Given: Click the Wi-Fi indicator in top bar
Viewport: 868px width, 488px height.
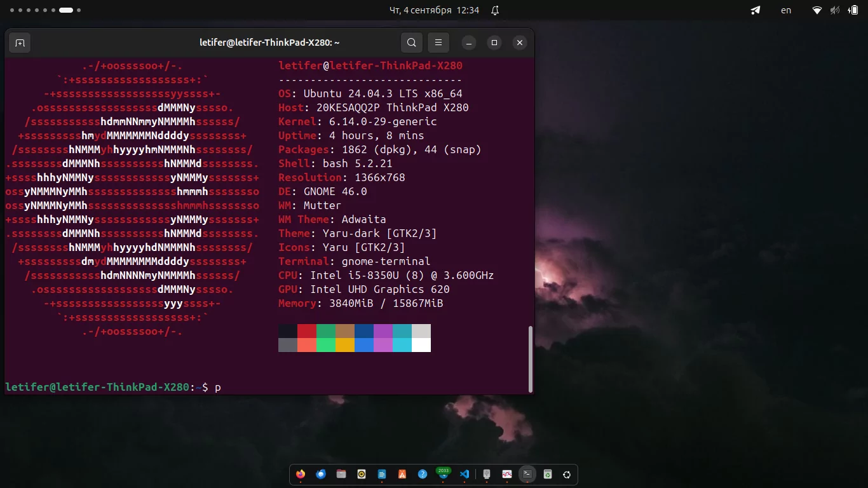Looking at the screenshot, I should (817, 10).
